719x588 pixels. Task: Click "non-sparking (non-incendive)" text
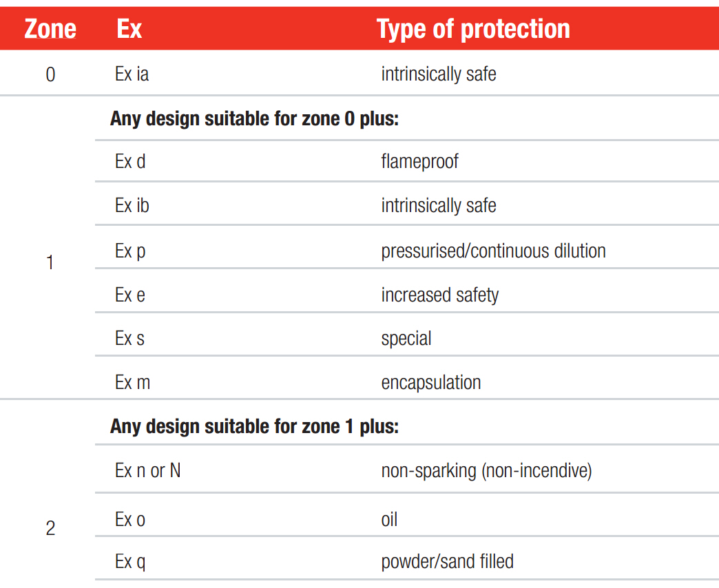point(486,471)
